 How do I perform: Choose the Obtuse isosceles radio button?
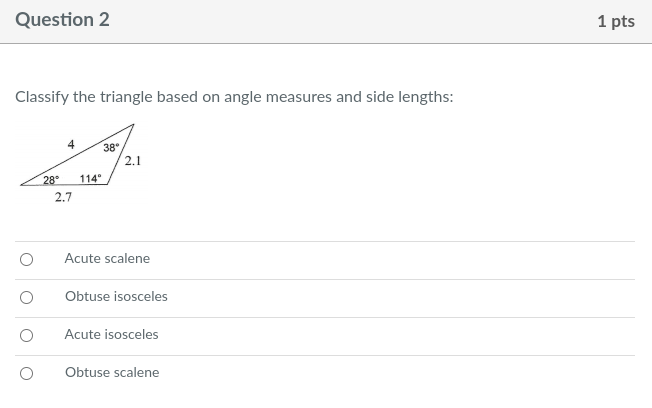click(x=27, y=297)
